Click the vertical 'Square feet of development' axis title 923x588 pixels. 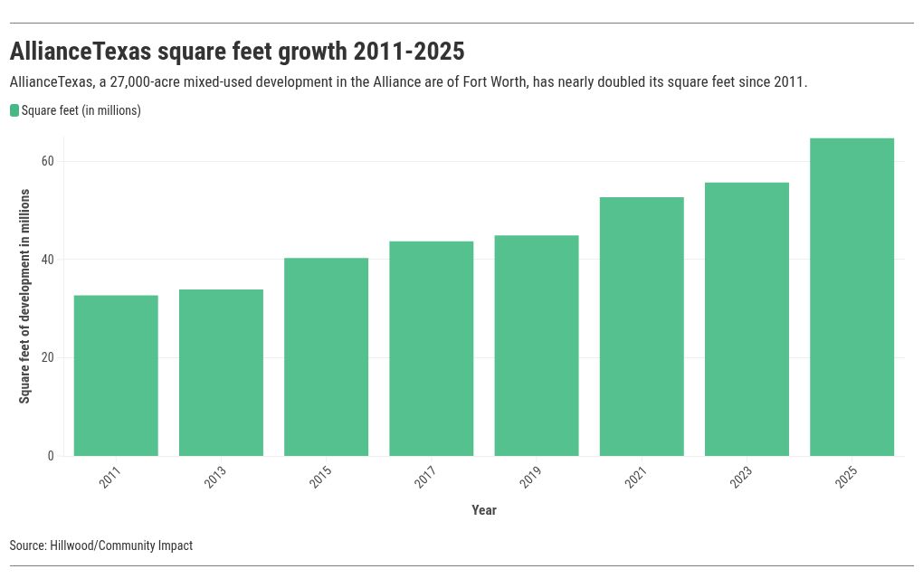25,296
